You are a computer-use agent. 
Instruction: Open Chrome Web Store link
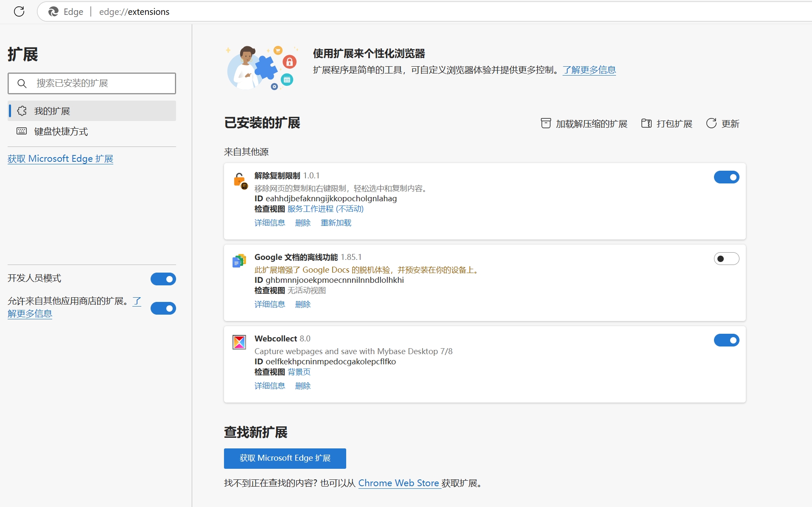pyautogui.click(x=399, y=483)
